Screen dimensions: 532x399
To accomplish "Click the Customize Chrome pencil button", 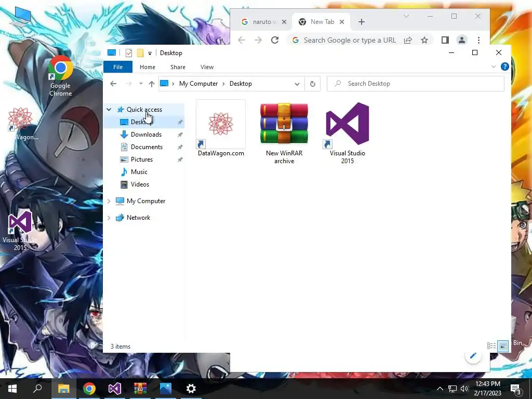I will point(473,356).
